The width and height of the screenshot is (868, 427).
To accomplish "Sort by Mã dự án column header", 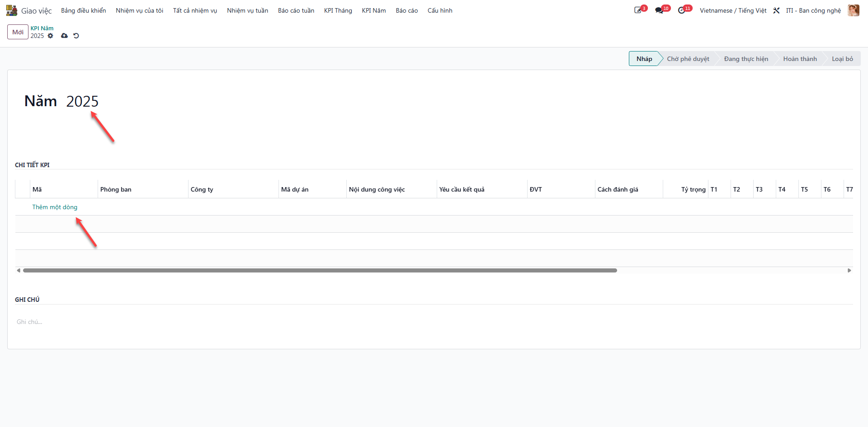I will [312, 189].
